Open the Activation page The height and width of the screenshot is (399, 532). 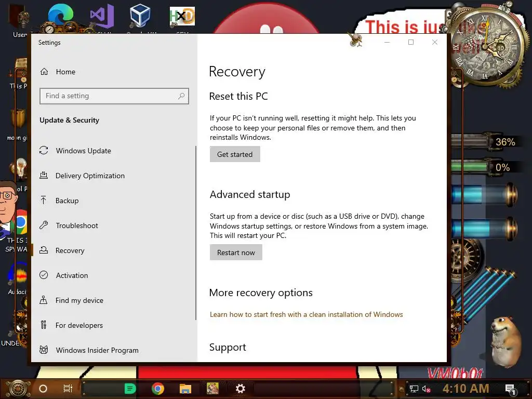click(72, 275)
